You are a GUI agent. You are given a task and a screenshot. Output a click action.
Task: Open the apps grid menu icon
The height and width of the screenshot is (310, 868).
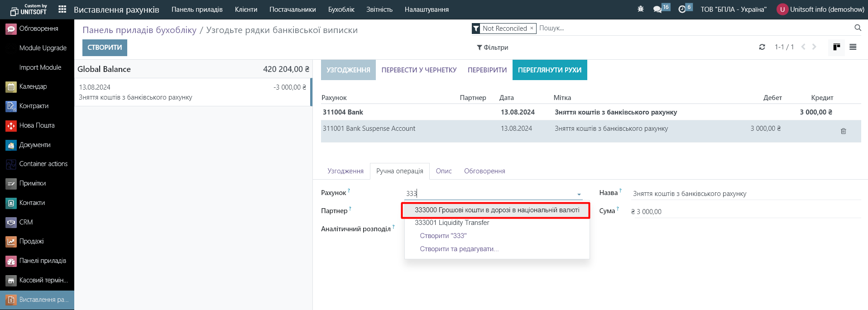(x=62, y=9)
